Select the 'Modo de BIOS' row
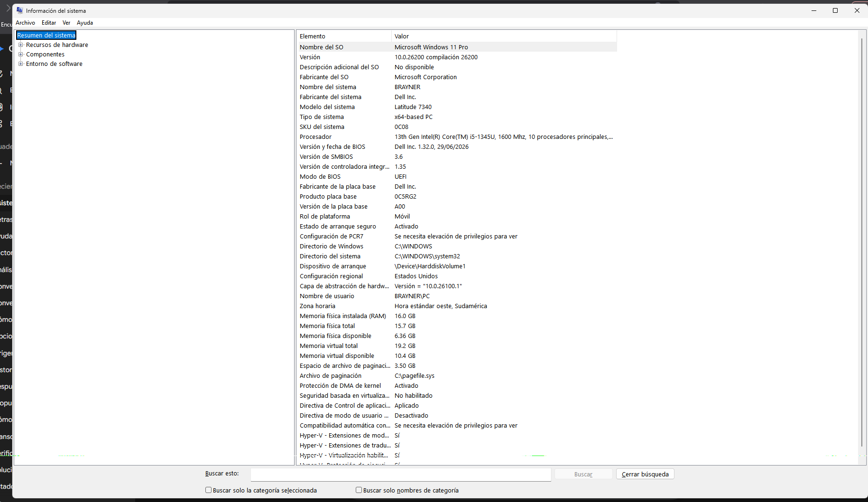The width and height of the screenshot is (868, 502). pos(457,176)
